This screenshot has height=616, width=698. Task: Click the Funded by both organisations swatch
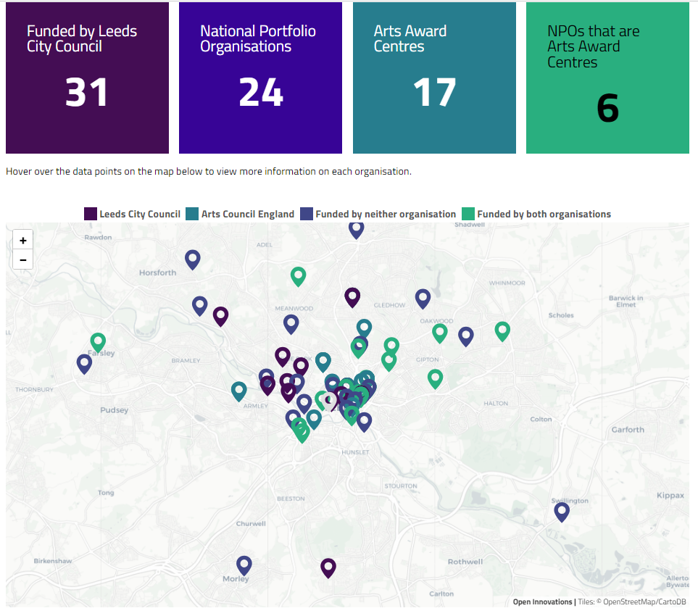pos(468,214)
